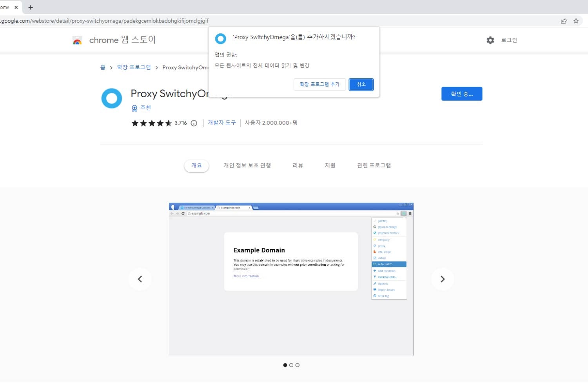Select the second carousel dot
This screenshot has width=588, height=392.
(x=291, y=365)
